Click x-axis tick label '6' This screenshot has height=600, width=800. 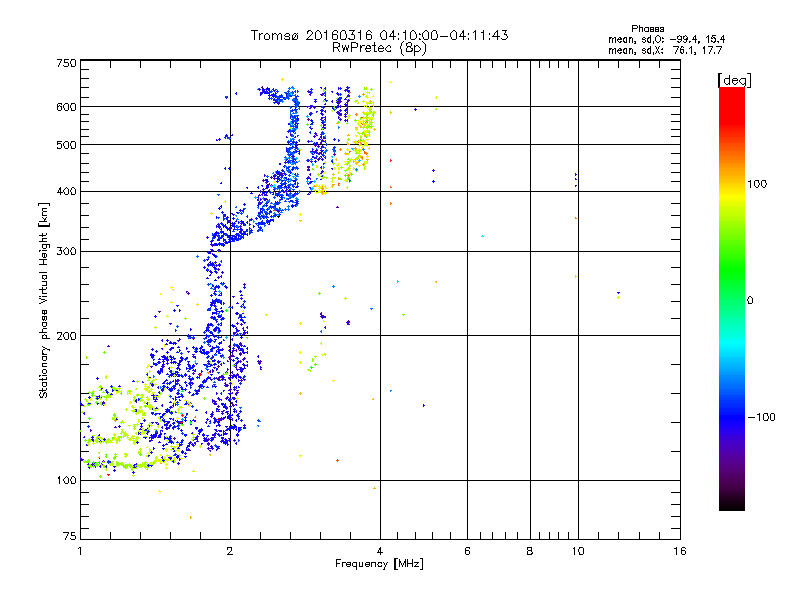467,551
